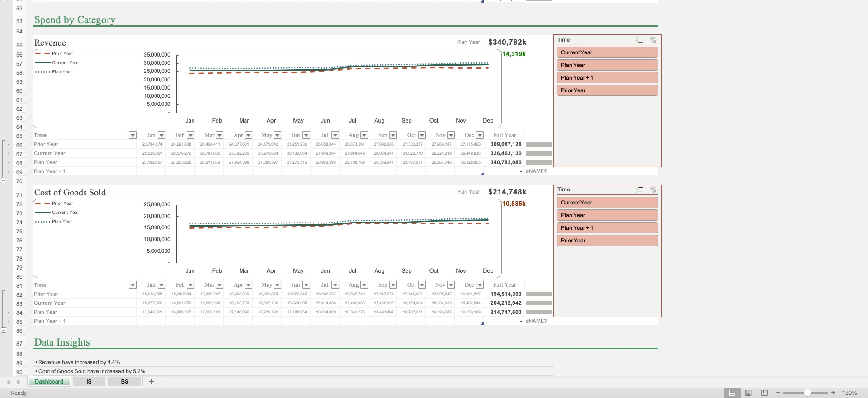Screen dimensions: 868x398
Task: Select Revenue Prior Year total 309,087,128
Action: 506,144
